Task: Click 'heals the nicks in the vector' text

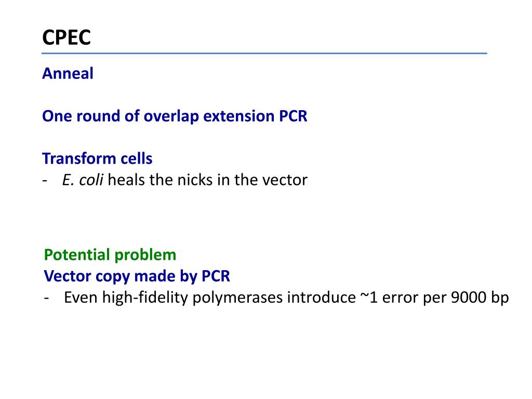Action: [208, 180]
